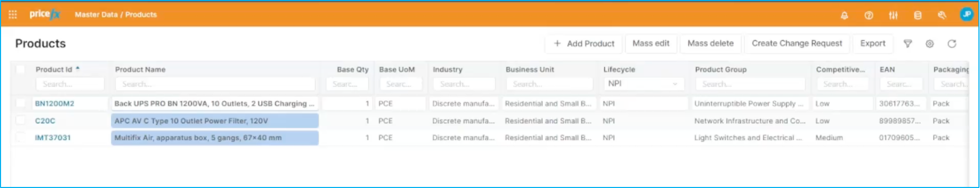
Task: Click the Product Group column header
Action: [721, 69]
